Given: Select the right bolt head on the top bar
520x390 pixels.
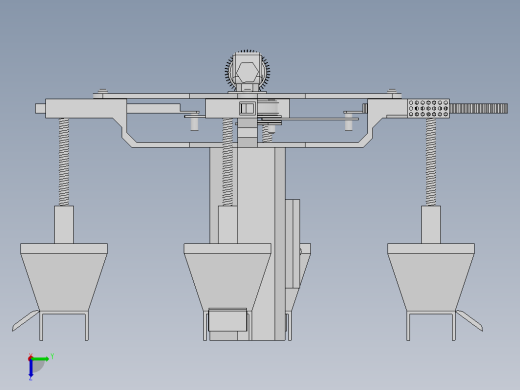Looking at the screenshot, I should click(x=392, y=91).
